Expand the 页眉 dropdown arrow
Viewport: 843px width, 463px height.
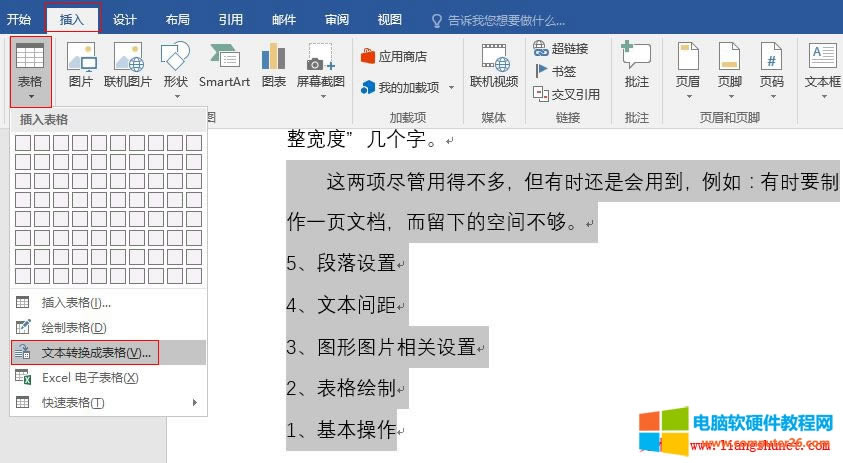click(689, 97)
